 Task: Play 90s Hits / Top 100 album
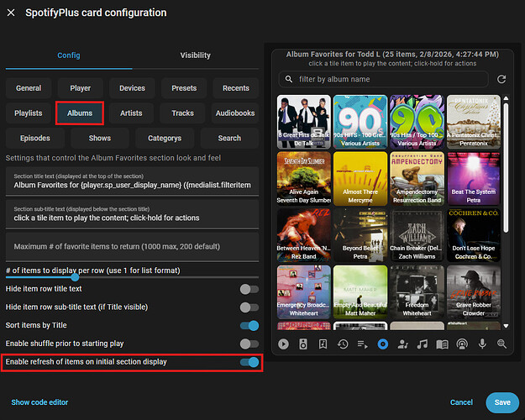pos(417,122)
